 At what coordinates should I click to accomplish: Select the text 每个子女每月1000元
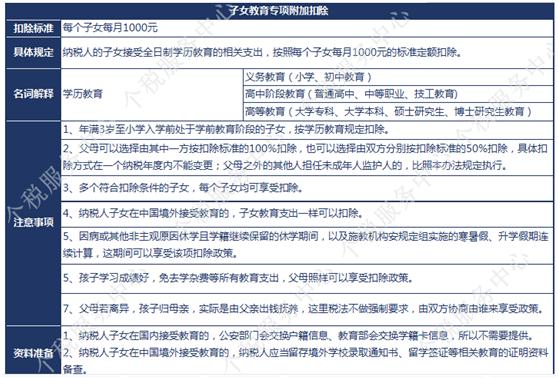110,28
